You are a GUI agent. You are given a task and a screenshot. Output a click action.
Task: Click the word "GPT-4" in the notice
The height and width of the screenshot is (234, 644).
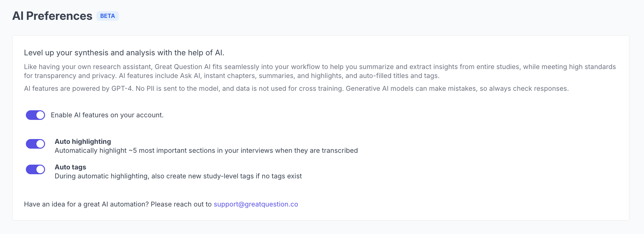tap(122, 89)
